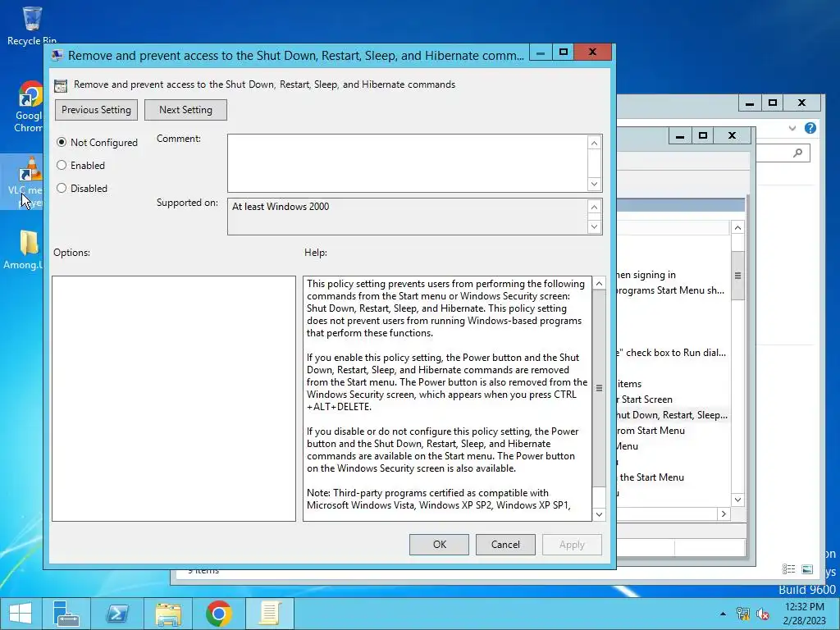Select the Disabled radio button
The height and width of the screenshot is (630, 840).
coord(62,188)
